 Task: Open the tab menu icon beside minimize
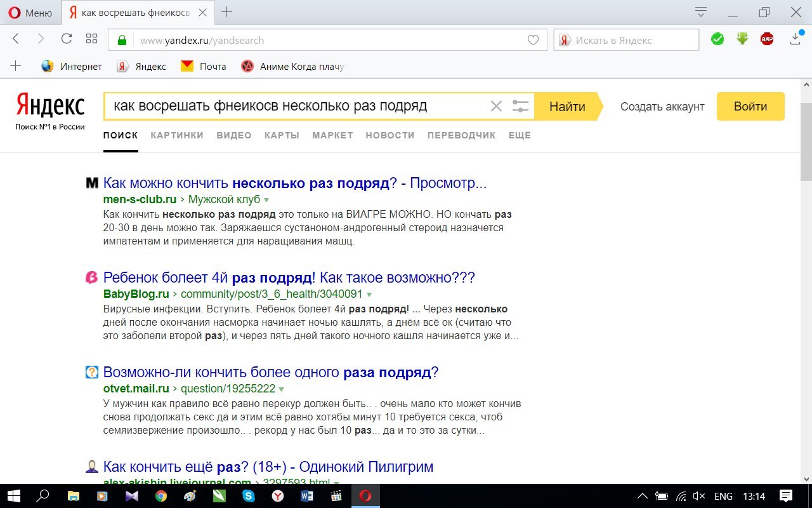pyautogui.click(x=701, y=12)
